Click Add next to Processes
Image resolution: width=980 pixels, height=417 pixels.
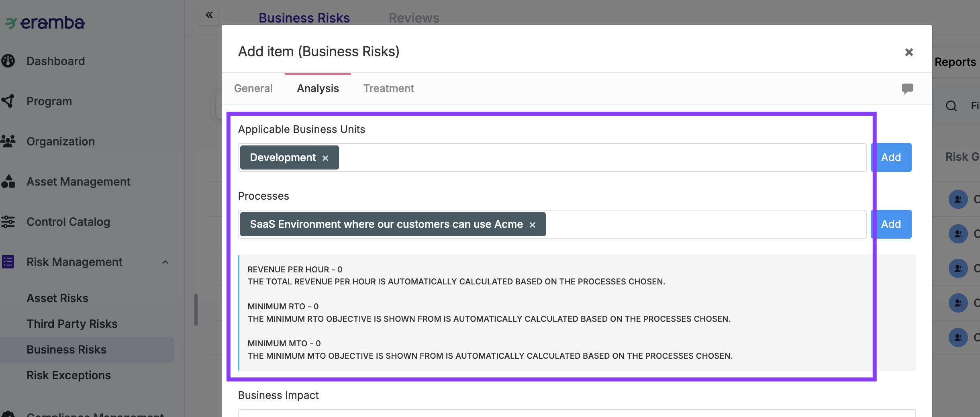pos(891,224)
